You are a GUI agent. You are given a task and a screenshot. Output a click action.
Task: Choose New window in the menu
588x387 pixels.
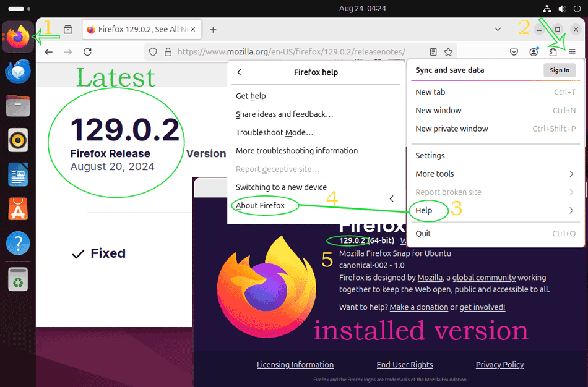(x=495, y=111)
